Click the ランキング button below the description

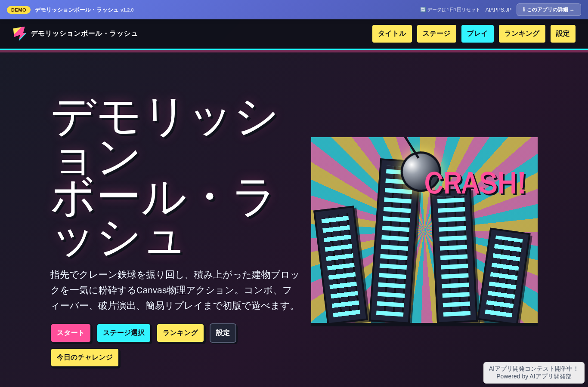click(x=180, y=333)
